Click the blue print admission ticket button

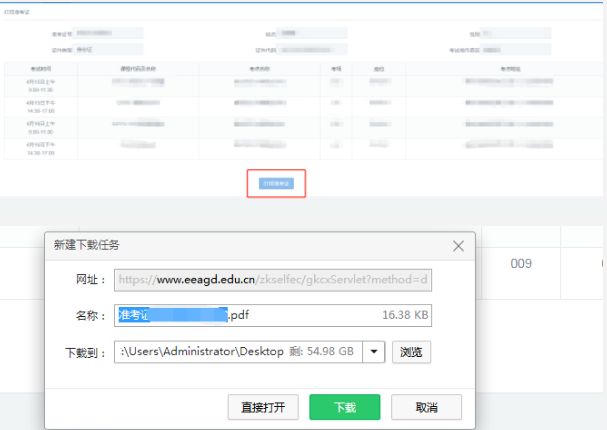tap(276, 183)
